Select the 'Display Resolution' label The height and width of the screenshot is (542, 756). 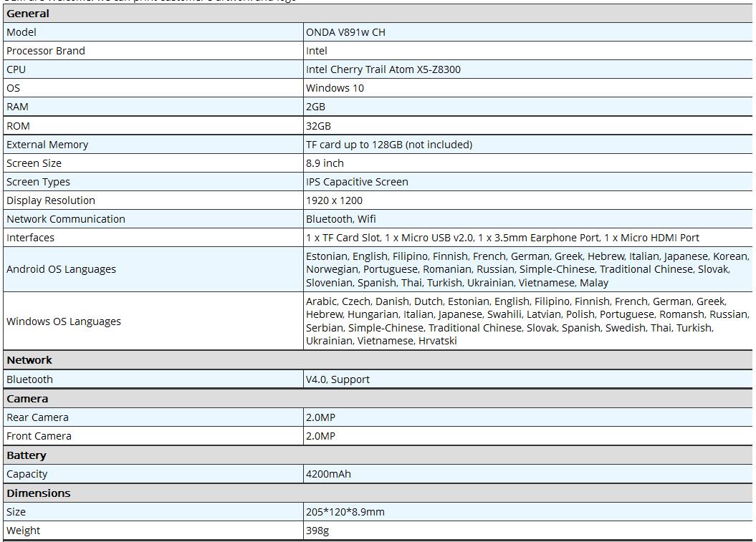coord(51,200)
